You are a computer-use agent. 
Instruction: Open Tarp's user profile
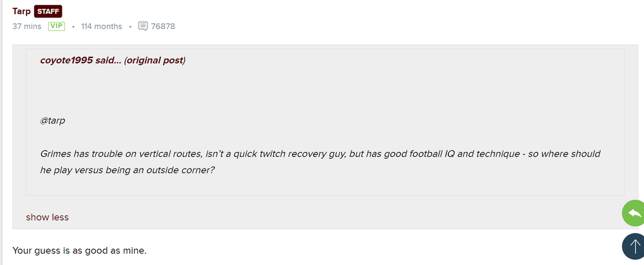[x=21, y=12]
